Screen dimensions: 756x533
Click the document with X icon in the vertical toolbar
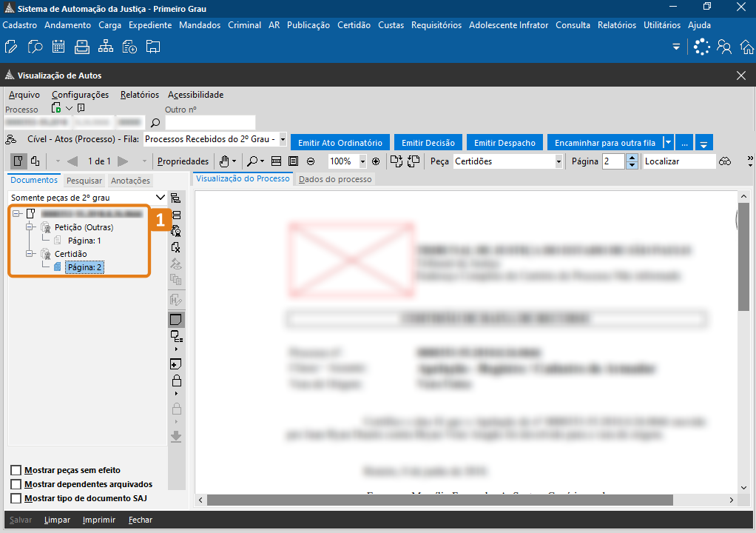pos(176,247)
